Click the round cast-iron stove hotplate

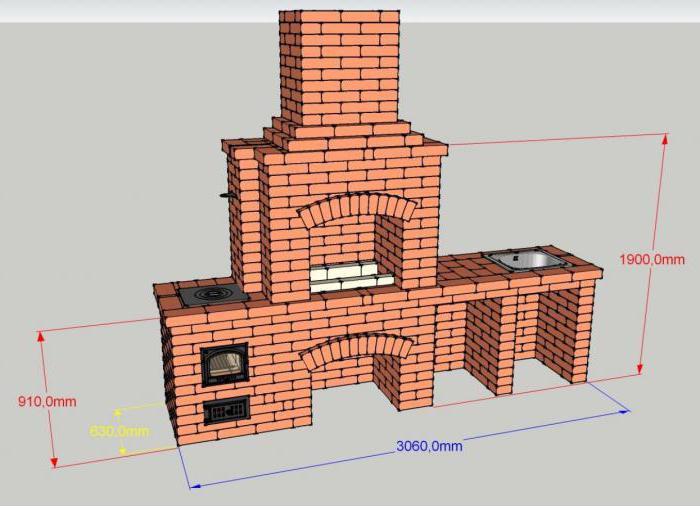[212, 295]
